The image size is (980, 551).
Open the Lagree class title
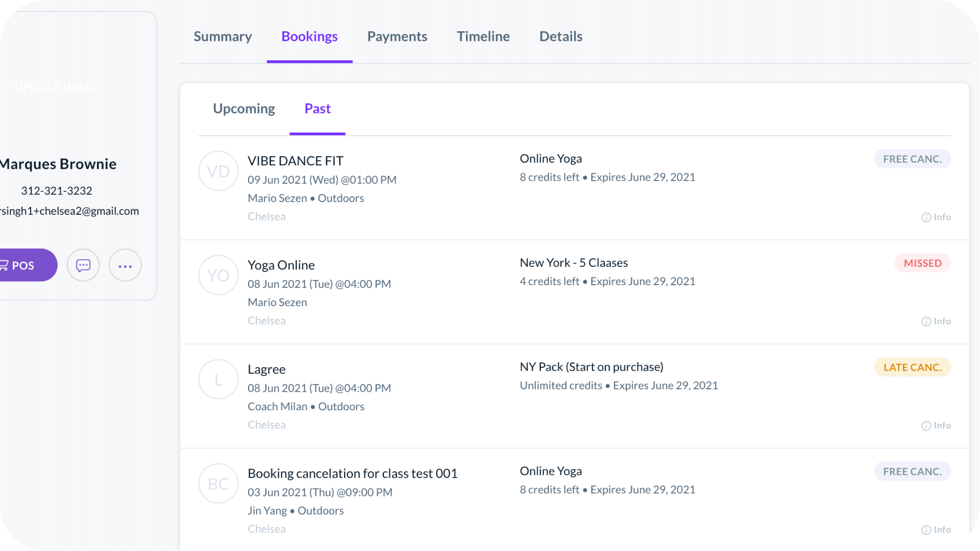(x=266, y=369)
